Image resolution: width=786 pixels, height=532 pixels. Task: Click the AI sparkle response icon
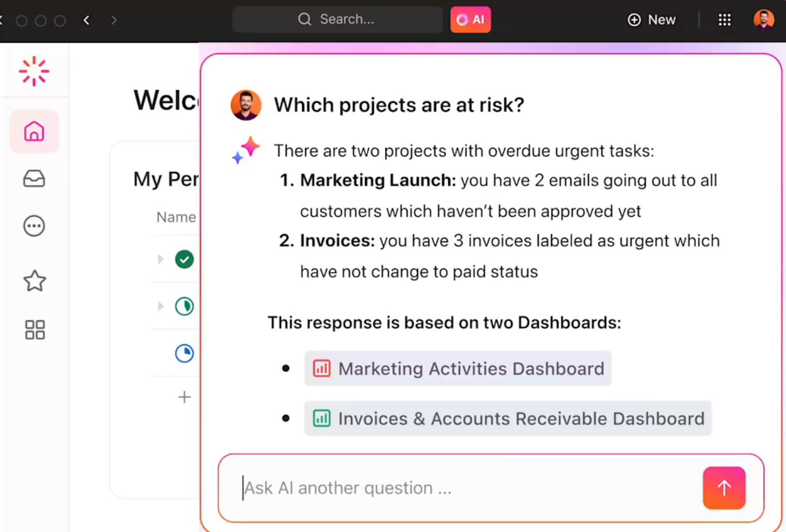(246, 150)
